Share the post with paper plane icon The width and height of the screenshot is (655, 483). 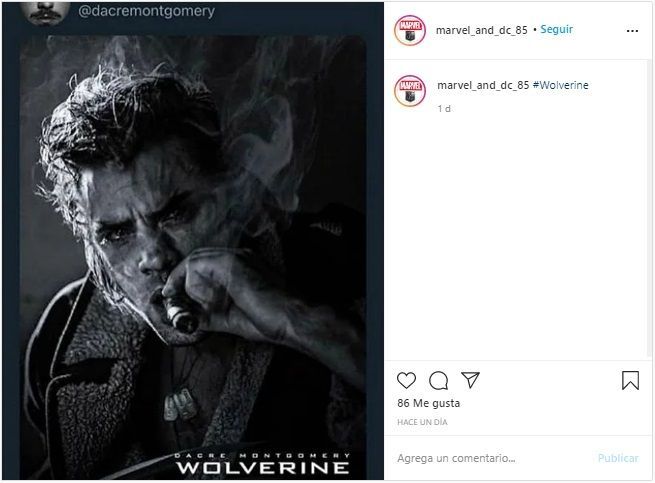(x=470, y=380)
